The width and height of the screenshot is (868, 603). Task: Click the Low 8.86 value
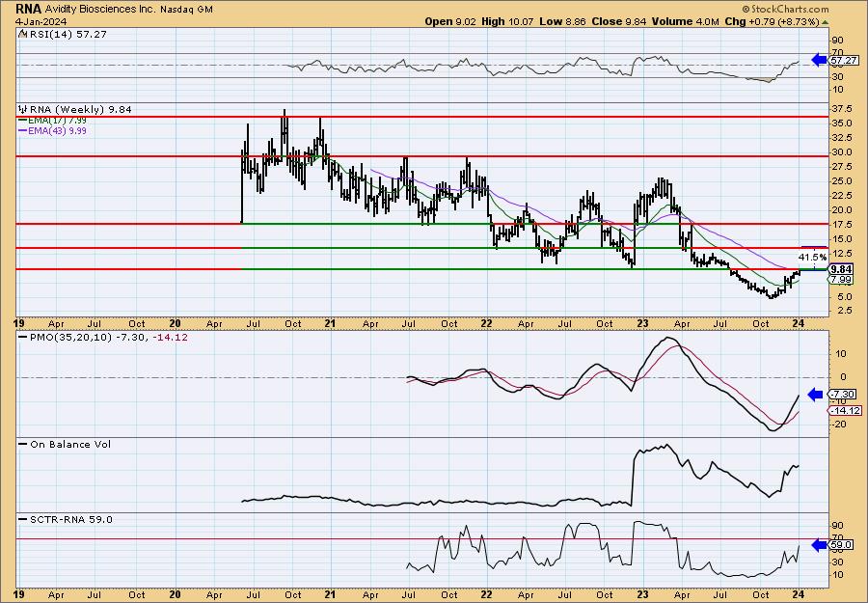tap(563, 21)
